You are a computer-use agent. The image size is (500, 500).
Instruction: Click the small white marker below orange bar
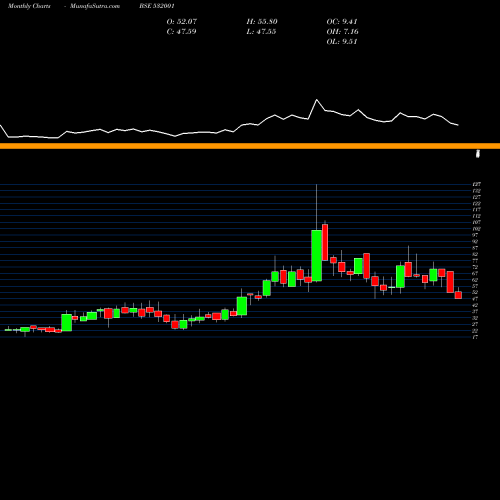478,154
